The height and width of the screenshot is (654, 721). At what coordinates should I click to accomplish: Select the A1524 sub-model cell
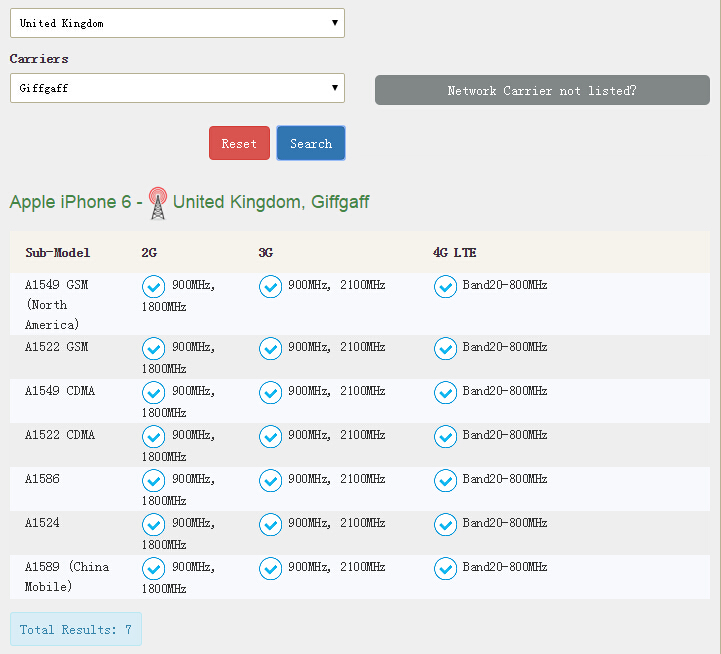pos(42,523)
